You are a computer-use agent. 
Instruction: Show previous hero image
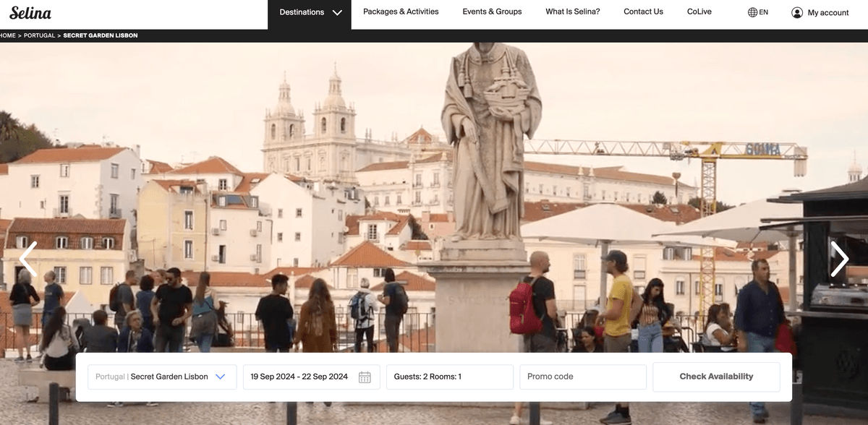28,259
